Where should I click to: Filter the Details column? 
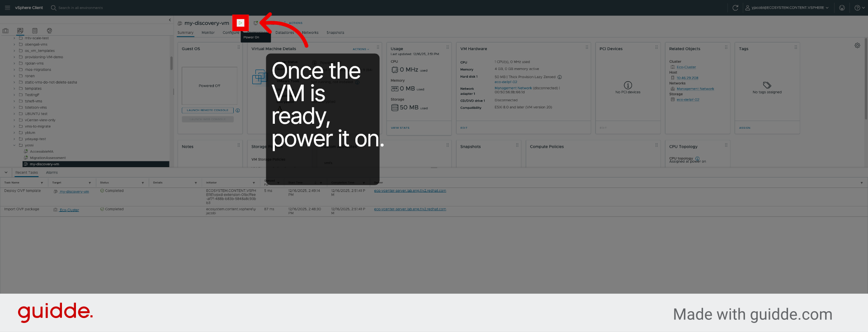point(196,183)
